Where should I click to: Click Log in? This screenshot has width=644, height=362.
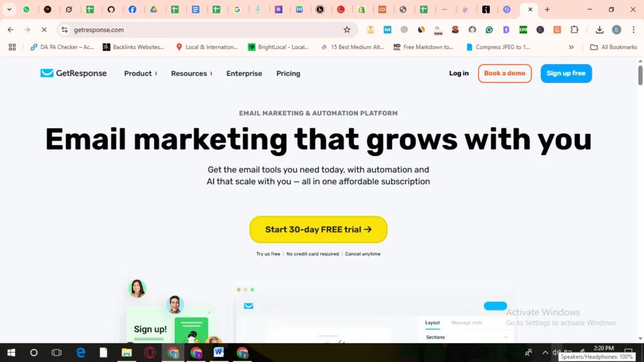(x=458, y=73)
